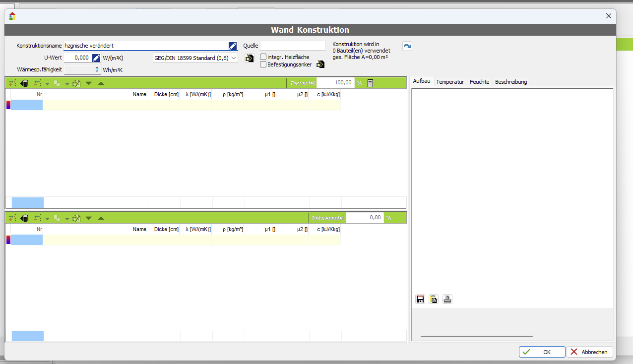This screenshot has height=364, width=633.
Task: Click the blue refresh arrow icon at top
Action: click(407, 46)
